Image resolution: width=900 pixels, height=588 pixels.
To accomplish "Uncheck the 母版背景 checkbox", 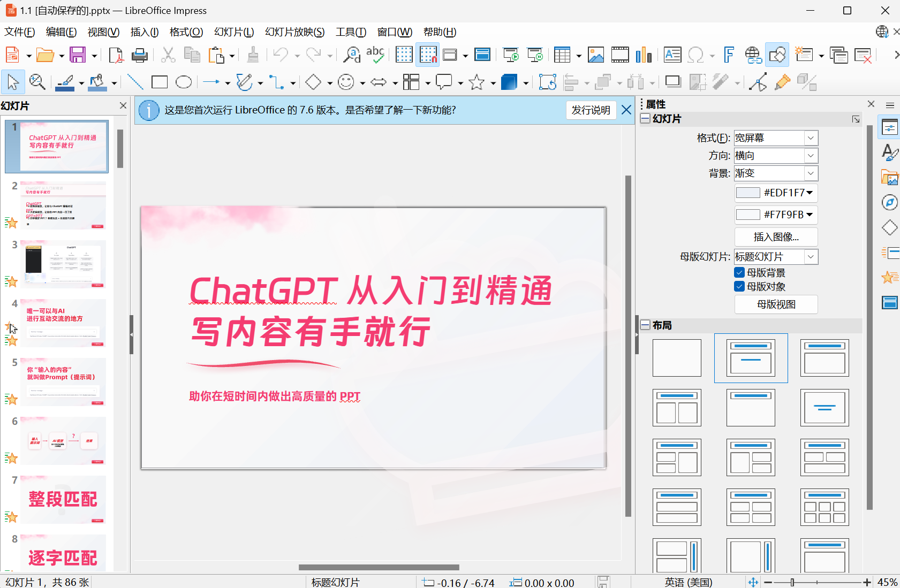I will click(739, 273).
